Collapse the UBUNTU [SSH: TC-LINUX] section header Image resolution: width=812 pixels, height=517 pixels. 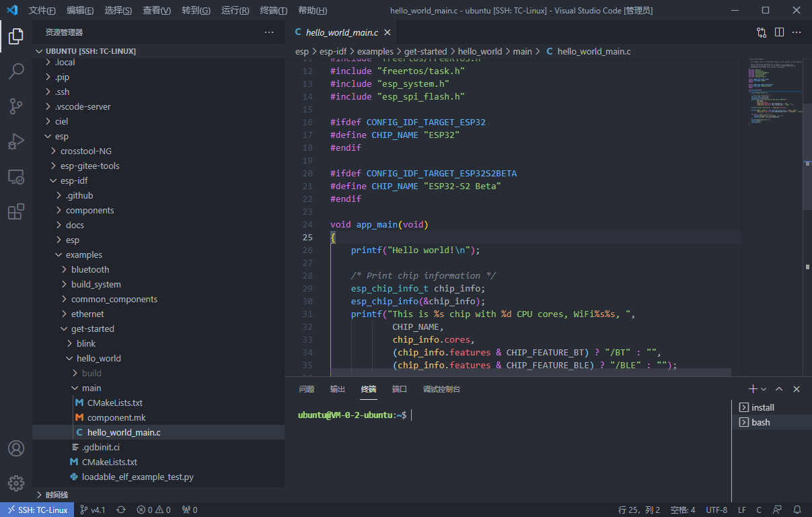[158, 51]
